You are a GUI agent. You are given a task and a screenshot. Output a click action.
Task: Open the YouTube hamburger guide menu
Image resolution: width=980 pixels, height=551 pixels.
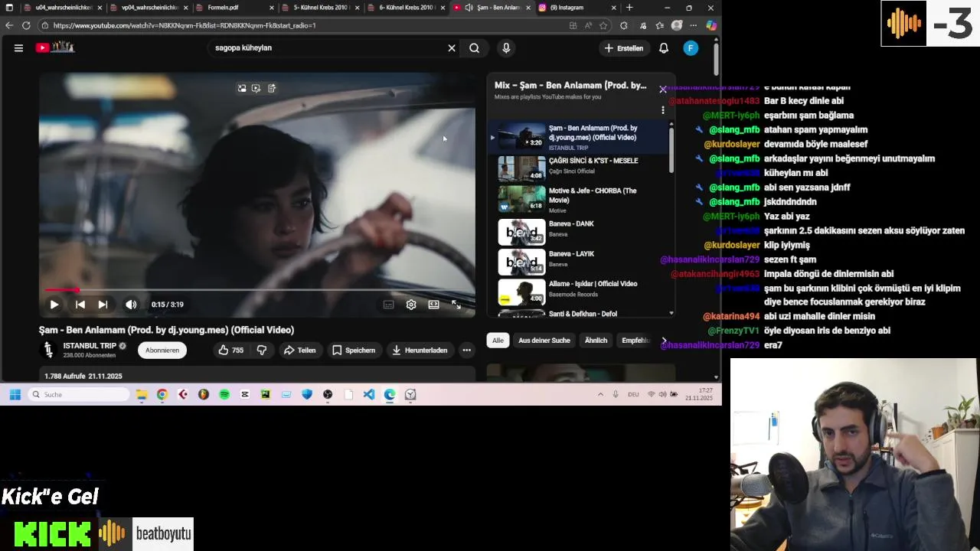click(18, 47)
